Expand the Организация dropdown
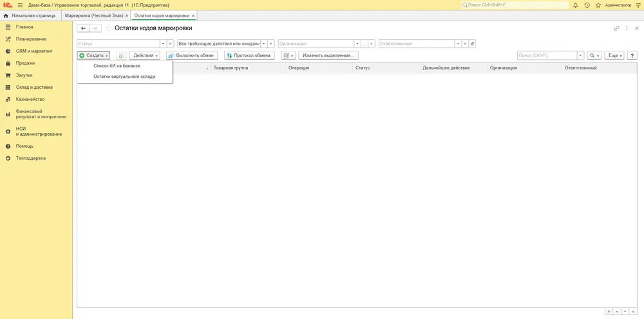This screenshot has height=319, width=644. tap(357, 44)
